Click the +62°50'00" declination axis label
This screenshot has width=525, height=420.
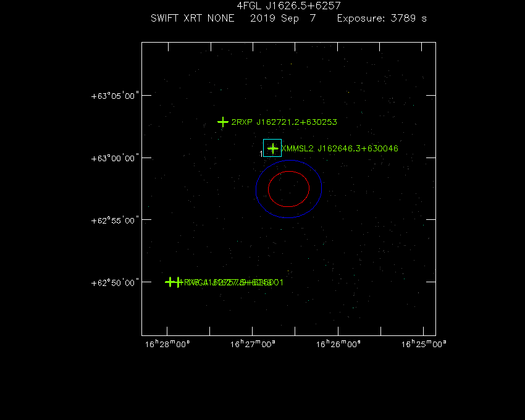tap(115, 283)
